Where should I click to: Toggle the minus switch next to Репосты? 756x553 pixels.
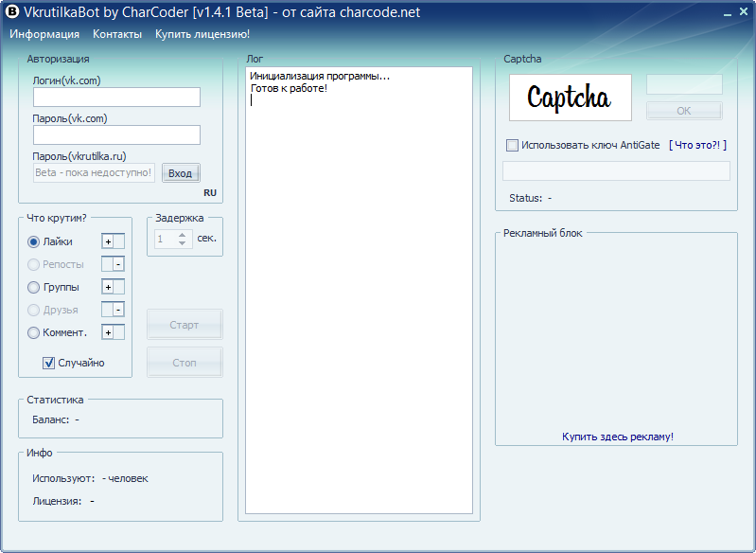pyautogui.click(x=113, y=264)
